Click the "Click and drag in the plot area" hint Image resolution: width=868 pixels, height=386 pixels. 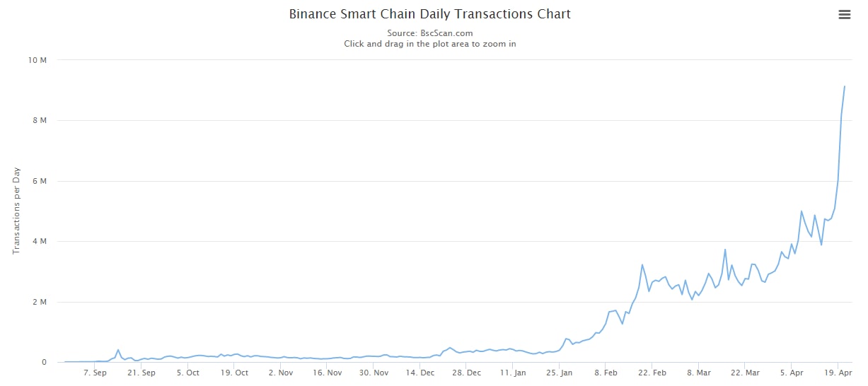429,44
